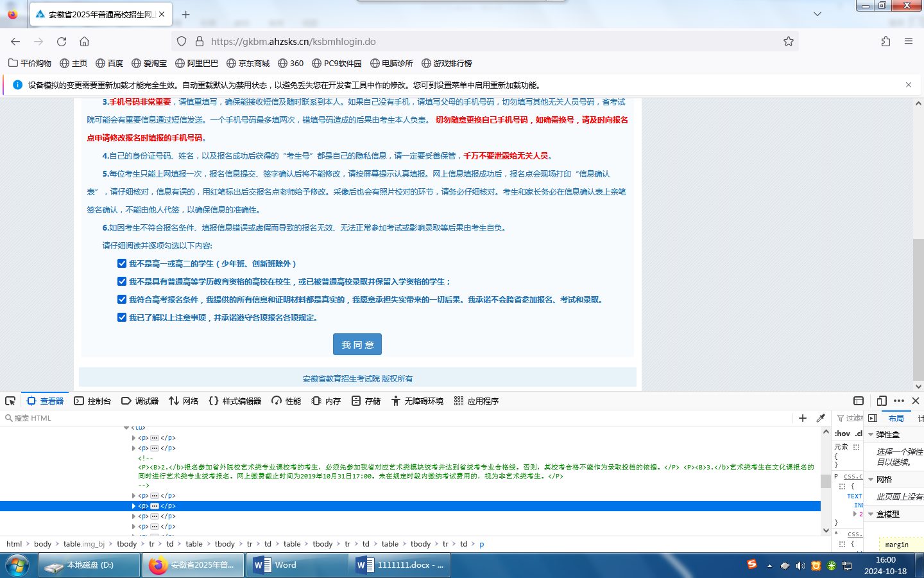The height and width of the screenshot is (578, 924).
Task: Open the list all tabs dropdown arrow
Action: [817, 14]
